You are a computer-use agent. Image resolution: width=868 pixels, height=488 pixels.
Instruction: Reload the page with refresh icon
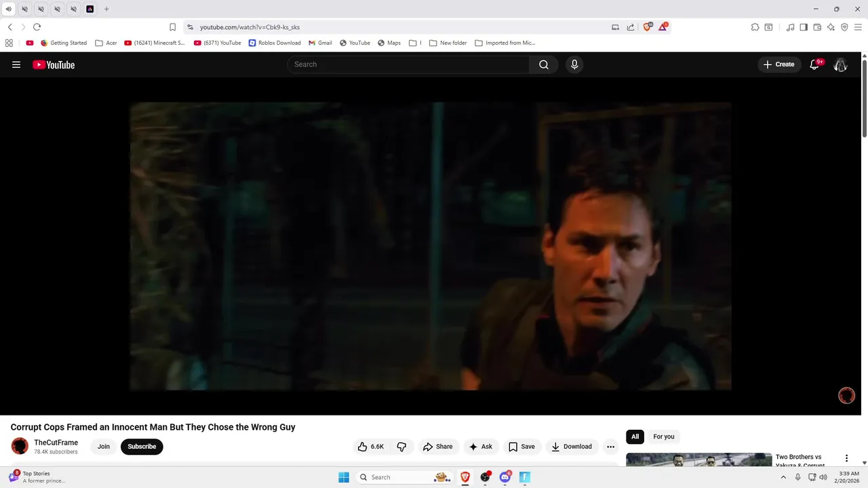(37, 27)
